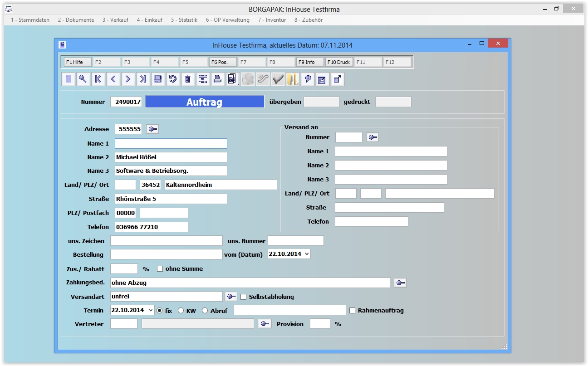The width and height of the screenshot is (588, 366).
Task: Click the floppy disk save icon
Action: [158, 79]
